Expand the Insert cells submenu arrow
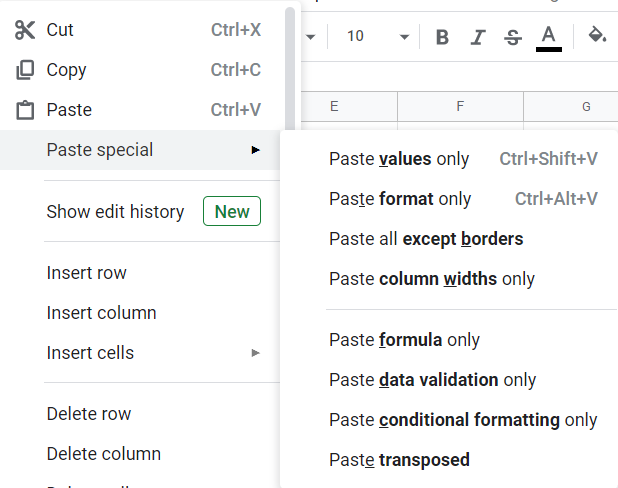 coord(256,353)
